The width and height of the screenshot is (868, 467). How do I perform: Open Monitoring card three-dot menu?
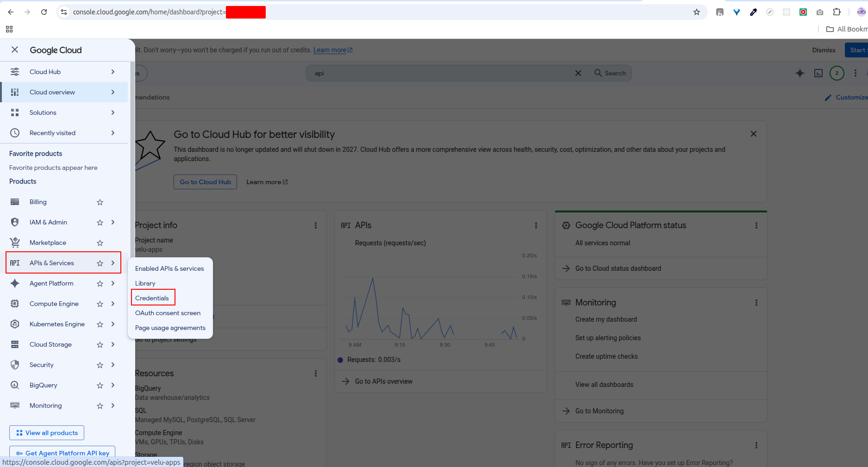click(x=756, y=303)
